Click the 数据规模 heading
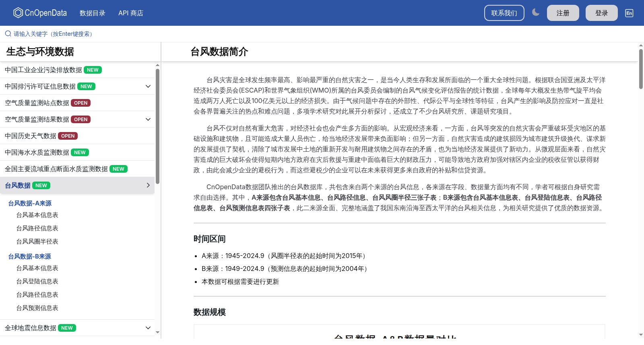The image size is (644, 345). (x=210, y=312)
